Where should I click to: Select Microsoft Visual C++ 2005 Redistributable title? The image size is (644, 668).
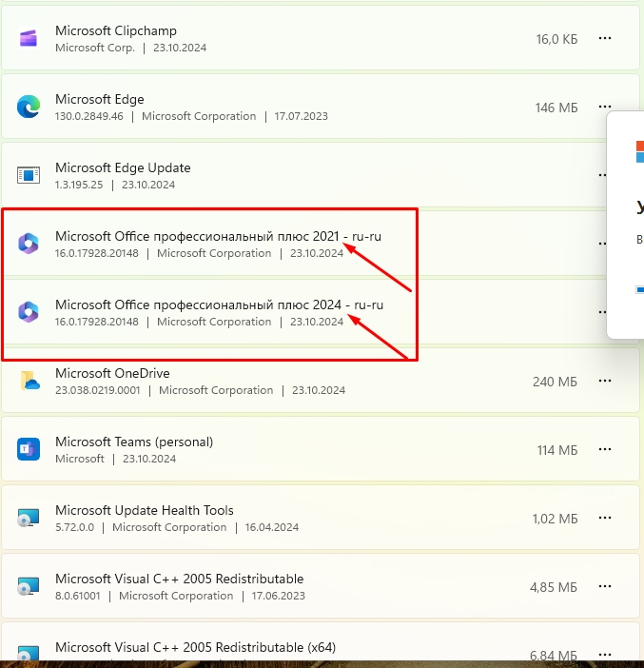[180, 579]
